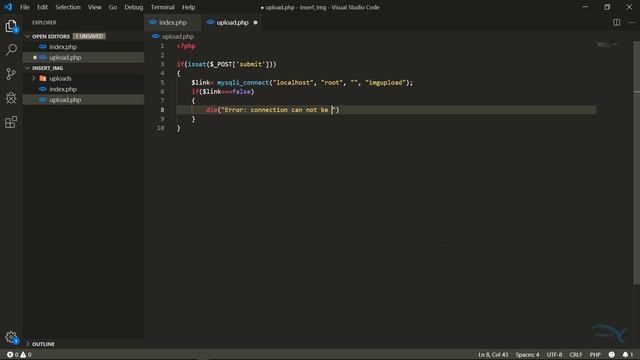This screenshot has width=640, height=360.
Task: Click the $link===false condition
Action: point(227,91)
